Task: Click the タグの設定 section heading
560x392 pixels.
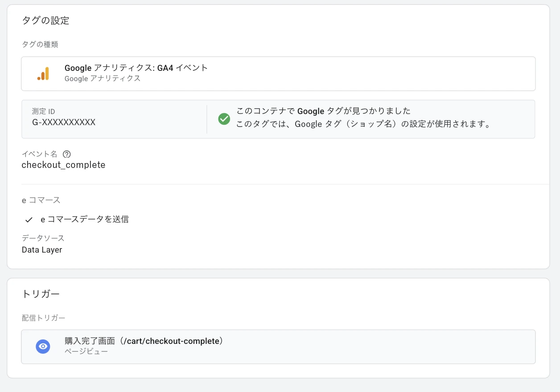Action: (45, 20)
